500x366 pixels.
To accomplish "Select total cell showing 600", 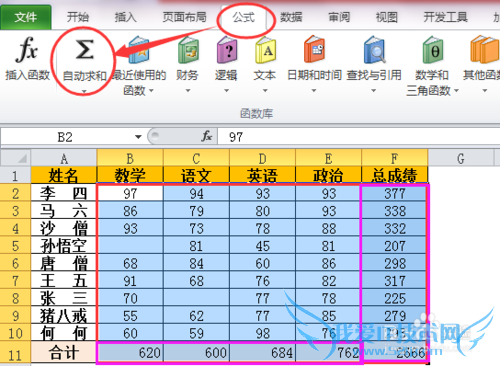I will click(196, 353).
